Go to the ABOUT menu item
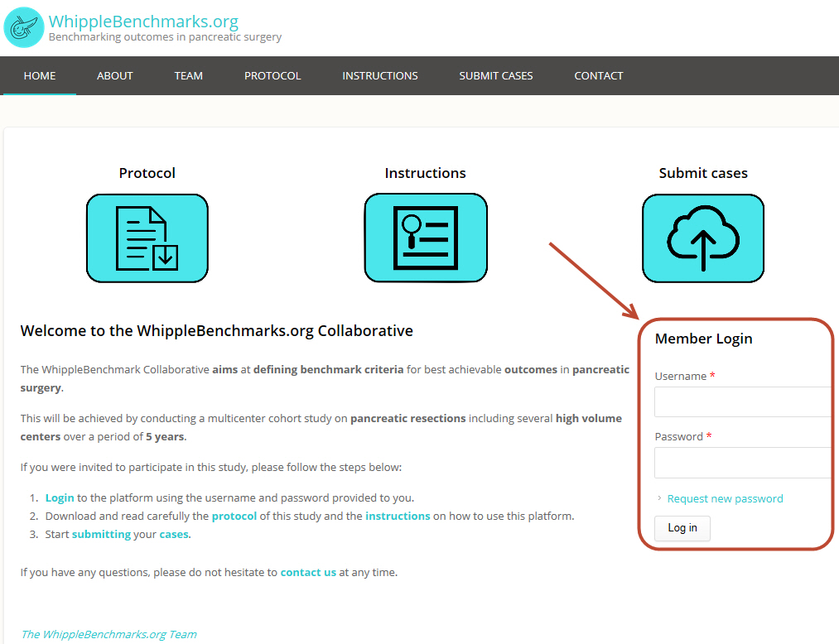Screen dimensions: 839x644 [115, 75]
